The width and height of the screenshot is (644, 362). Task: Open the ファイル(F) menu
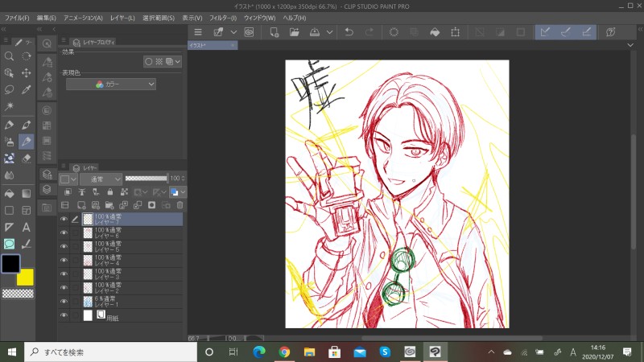(x=17, y=18)
